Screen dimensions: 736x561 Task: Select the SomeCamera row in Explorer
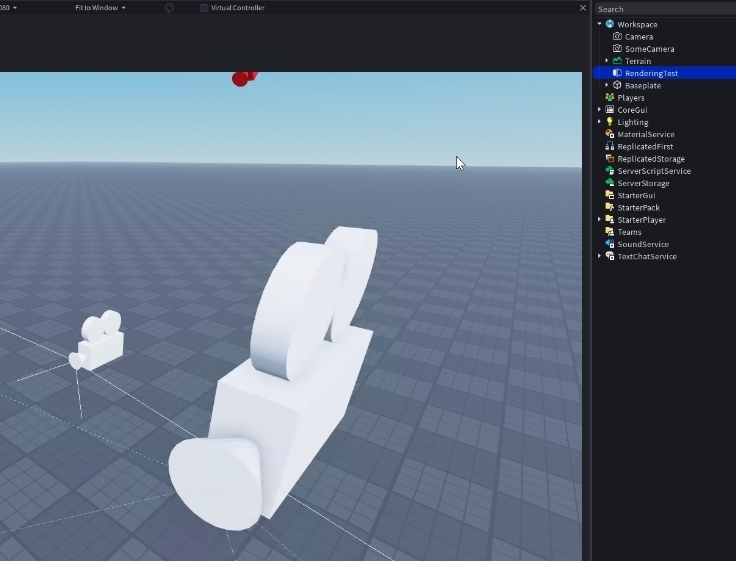pos(665,49)
